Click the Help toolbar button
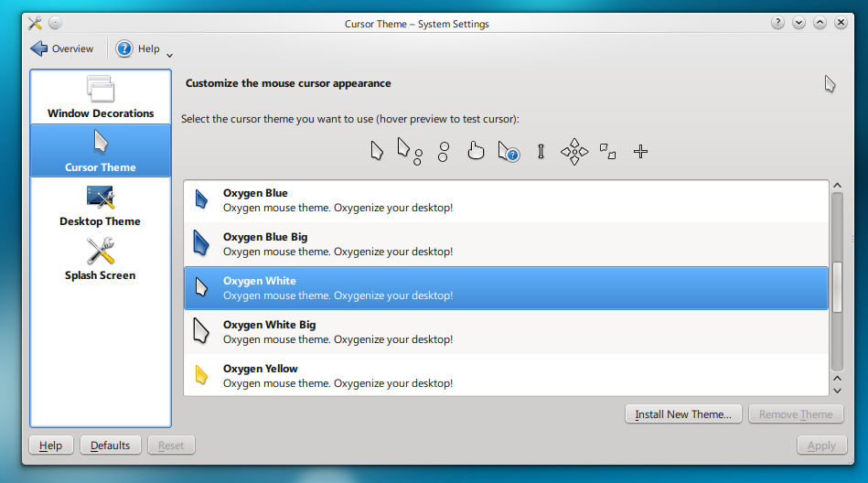This screenshot has height=483, width=868. [138, 48]
